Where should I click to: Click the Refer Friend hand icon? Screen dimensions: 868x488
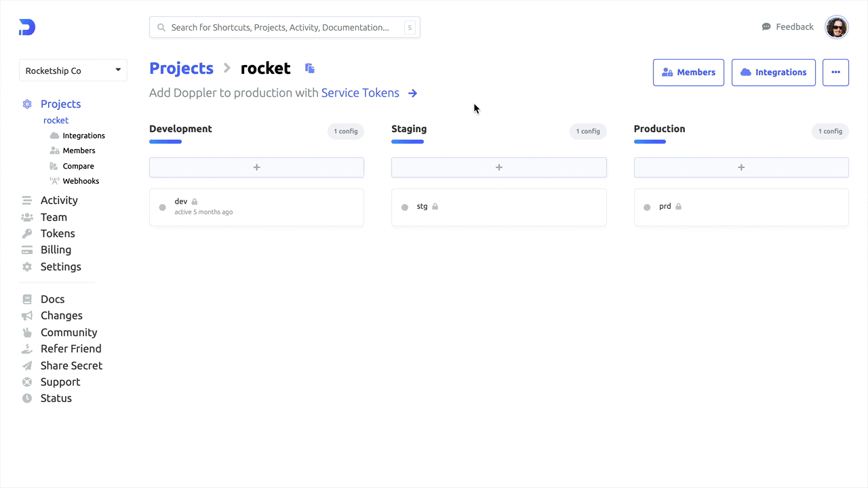pos(27,348)
